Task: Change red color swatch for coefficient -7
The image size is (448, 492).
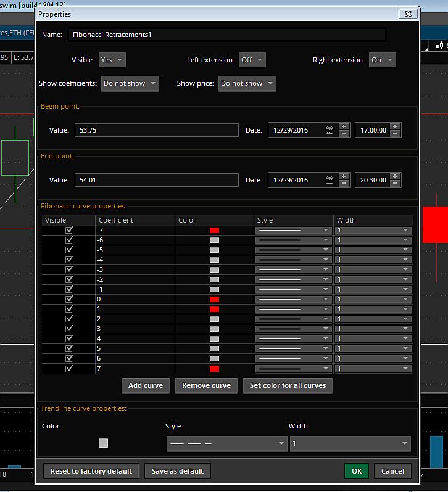Action: click(214, 231)
